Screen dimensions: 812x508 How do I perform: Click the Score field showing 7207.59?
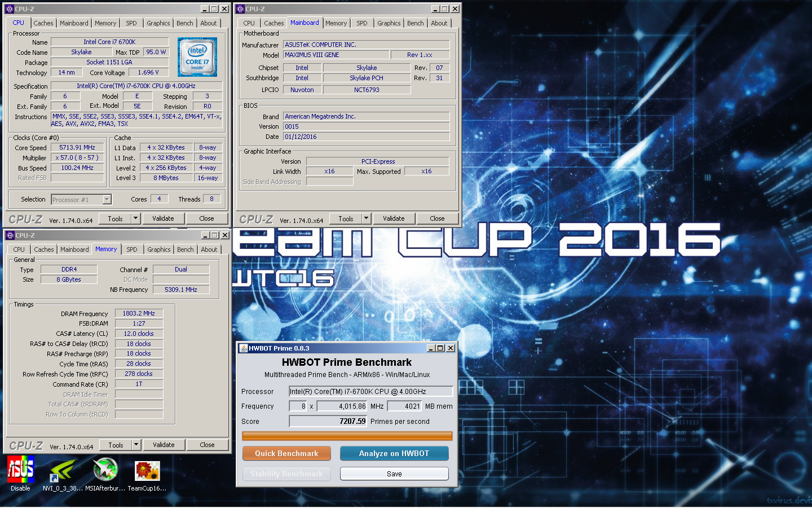point(328,421)
